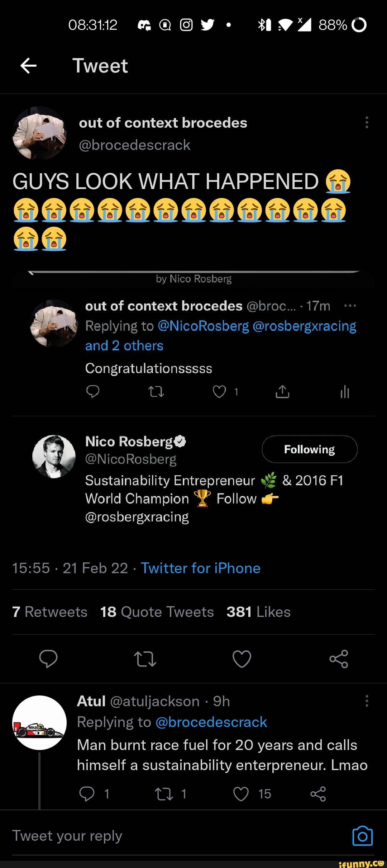Tap the back arrow icon
This screenshot has height=868, width=387.
(x=29, y=66)
